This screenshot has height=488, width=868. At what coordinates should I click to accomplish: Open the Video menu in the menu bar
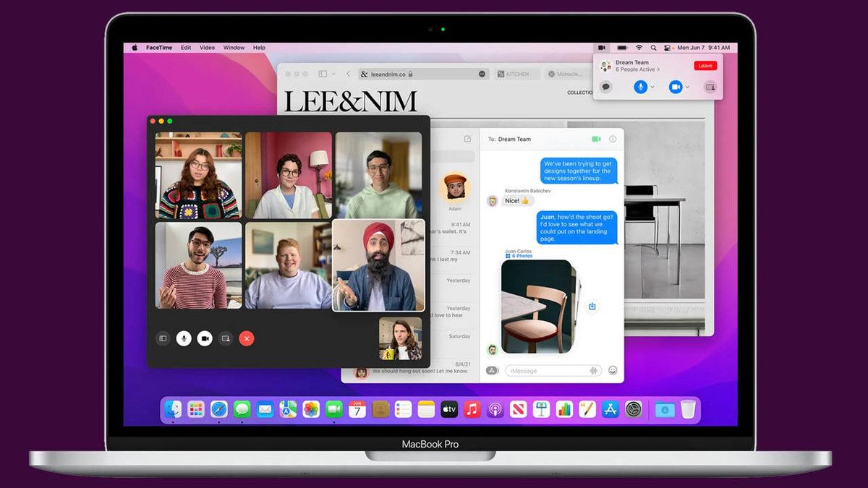click(207, 48)
